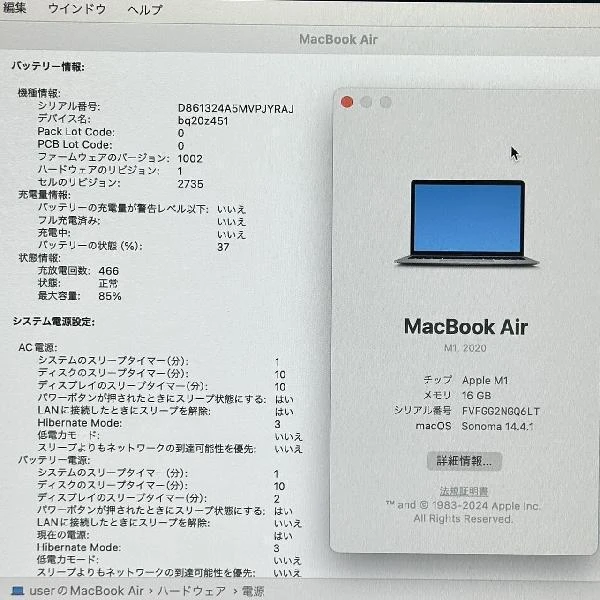Click the システム電源設定 heading

click(54, 321)
